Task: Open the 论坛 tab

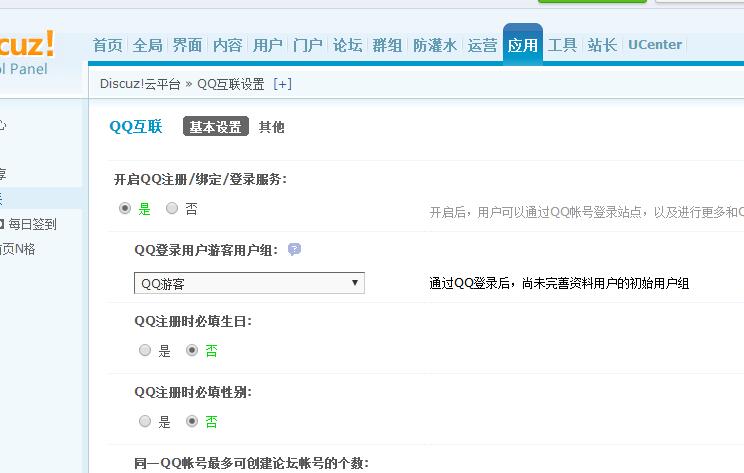Action: pos(347,45)
